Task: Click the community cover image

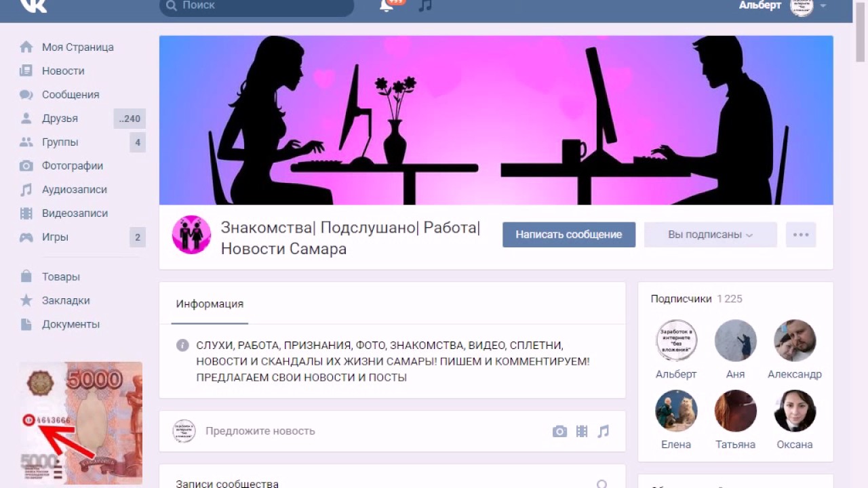Action: (x=496, y=120)
